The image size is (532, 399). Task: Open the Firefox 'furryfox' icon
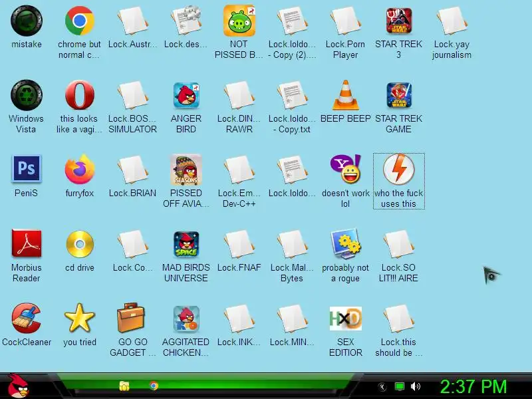(x=79, y=170)
